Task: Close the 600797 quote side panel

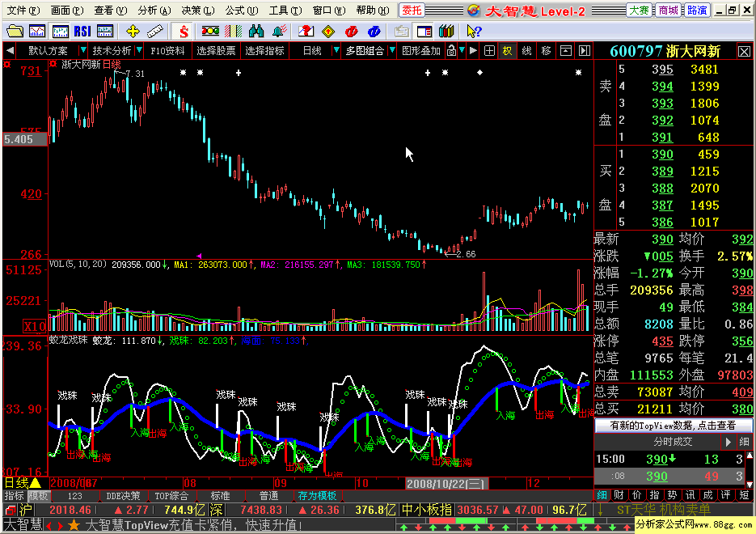Action: pyautogui.click(x=744, y=51)
